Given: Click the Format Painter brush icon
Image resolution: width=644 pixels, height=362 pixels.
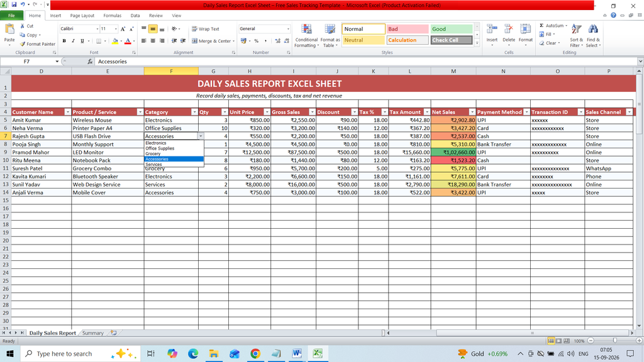Looking at the screenshot, I should 23,44.
